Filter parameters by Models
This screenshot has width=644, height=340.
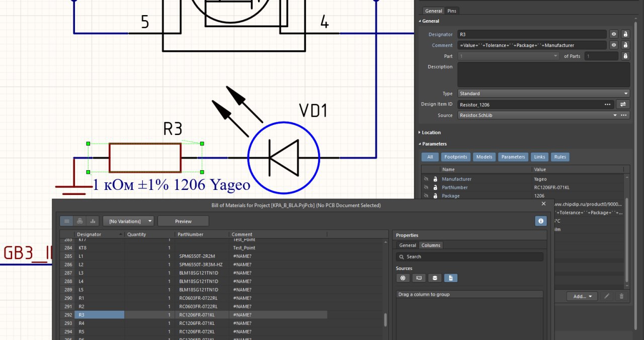tap(484, 157)
